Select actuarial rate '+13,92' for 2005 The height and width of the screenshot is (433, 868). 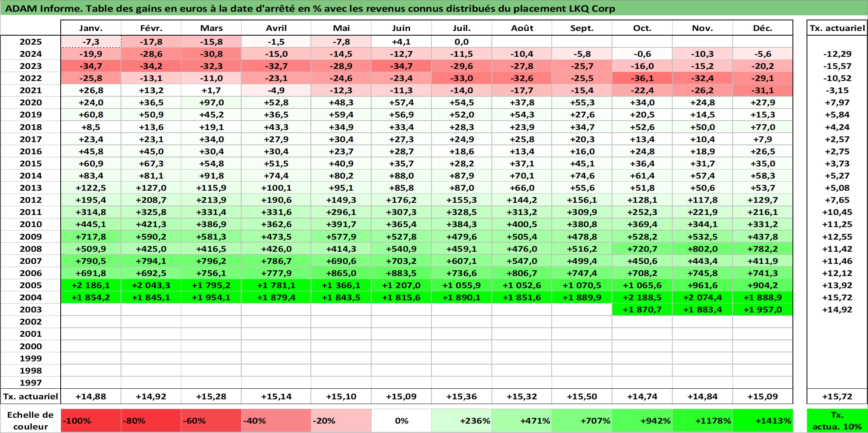coord(837,285)
